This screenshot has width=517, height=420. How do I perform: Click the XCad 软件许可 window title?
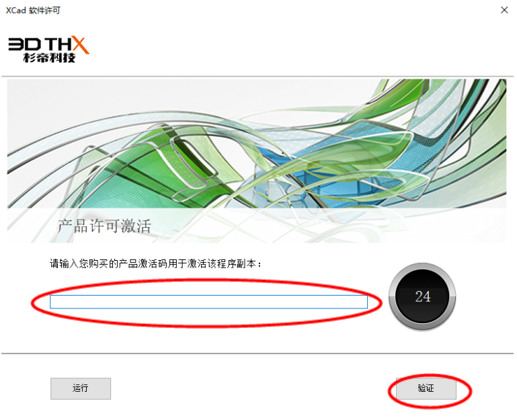[x=33, y=11]
